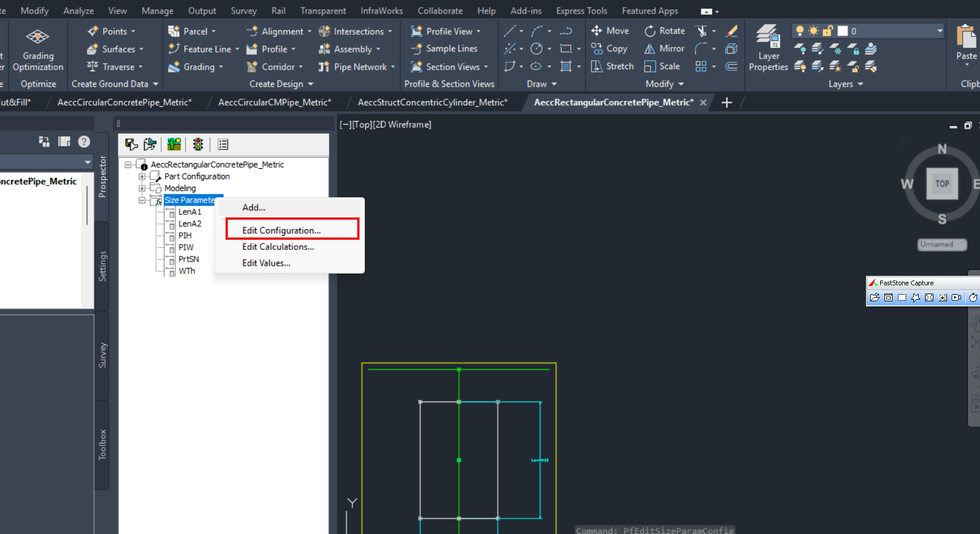The height and width of the screenshot is (534, 980).
Task: Click the TOP face of ViewCube
Action: click(942, 184)
